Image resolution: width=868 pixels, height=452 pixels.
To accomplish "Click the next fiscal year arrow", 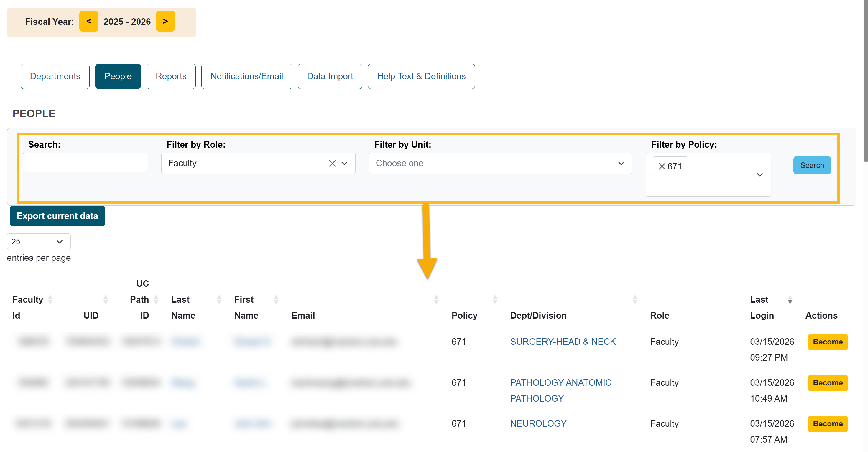I will 165,21.
